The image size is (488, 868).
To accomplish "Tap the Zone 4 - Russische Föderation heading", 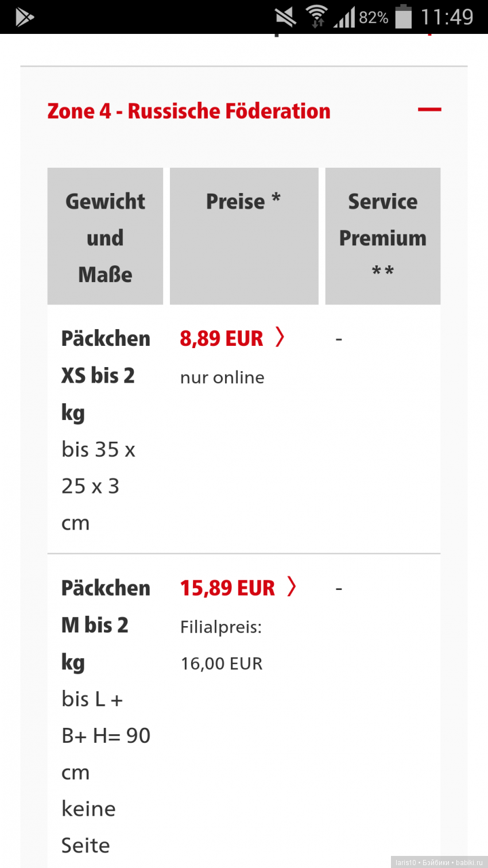I will (x=189, y=111).
